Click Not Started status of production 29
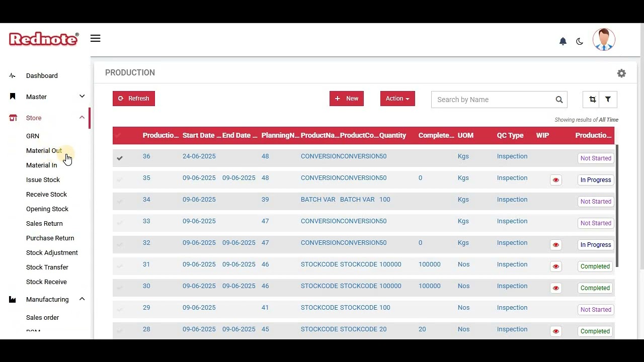 [596, 310]
